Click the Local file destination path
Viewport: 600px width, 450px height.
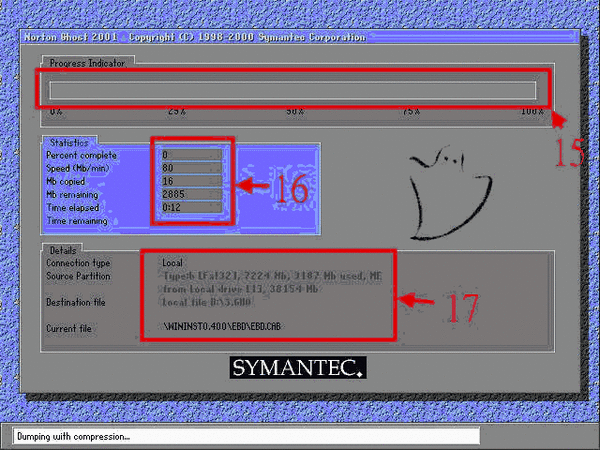click(x=207, y=302)
